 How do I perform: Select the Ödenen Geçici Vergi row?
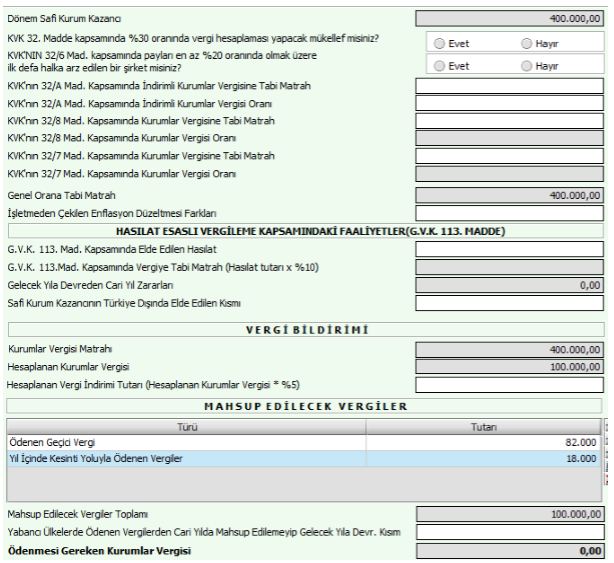(186, 442)
